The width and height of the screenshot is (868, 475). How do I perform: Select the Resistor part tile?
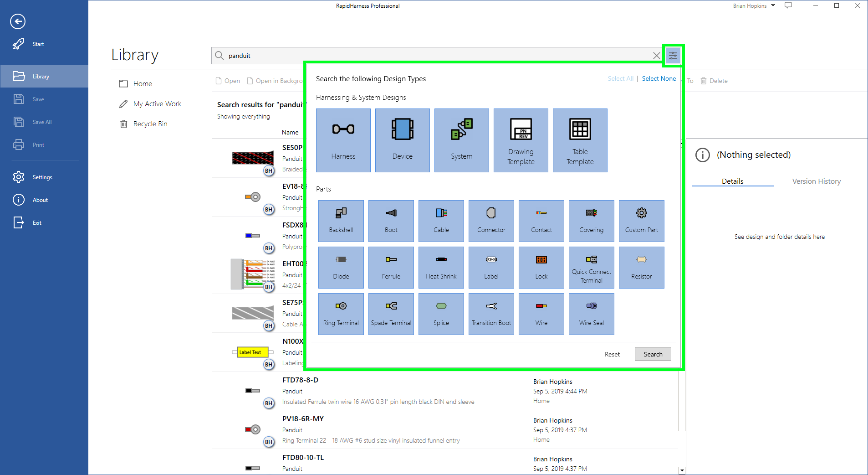pos(642,268)
